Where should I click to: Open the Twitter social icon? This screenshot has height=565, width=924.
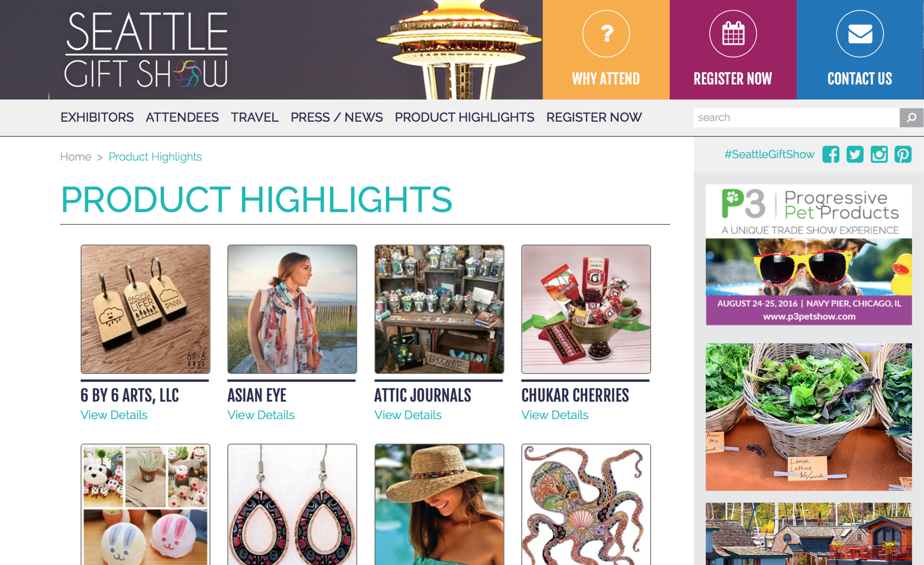pyautogui.click(x=855, y=155)
